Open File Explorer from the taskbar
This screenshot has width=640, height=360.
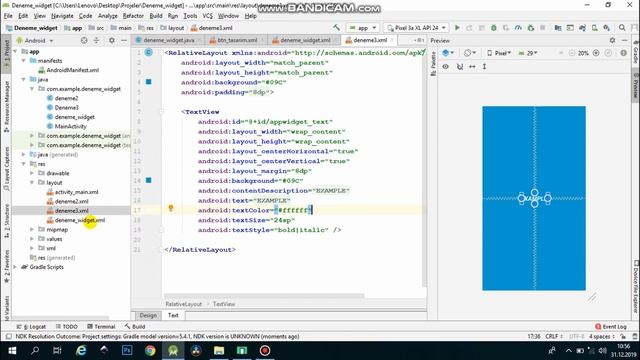pyautogui.click(x=219, y=351)
